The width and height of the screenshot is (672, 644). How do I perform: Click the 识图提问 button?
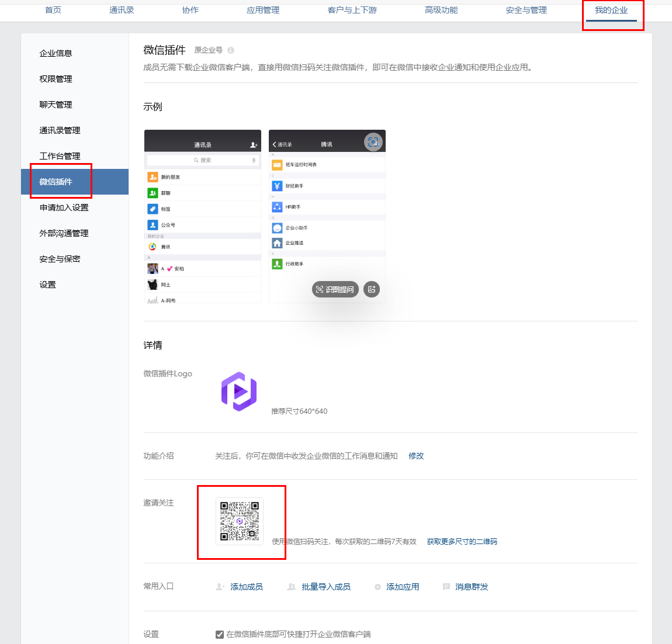pyautogui.click(x=335, y=289)
